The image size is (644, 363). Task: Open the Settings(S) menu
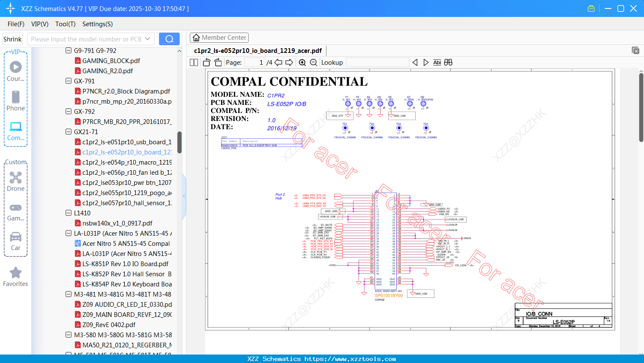(x=98, y=24)
